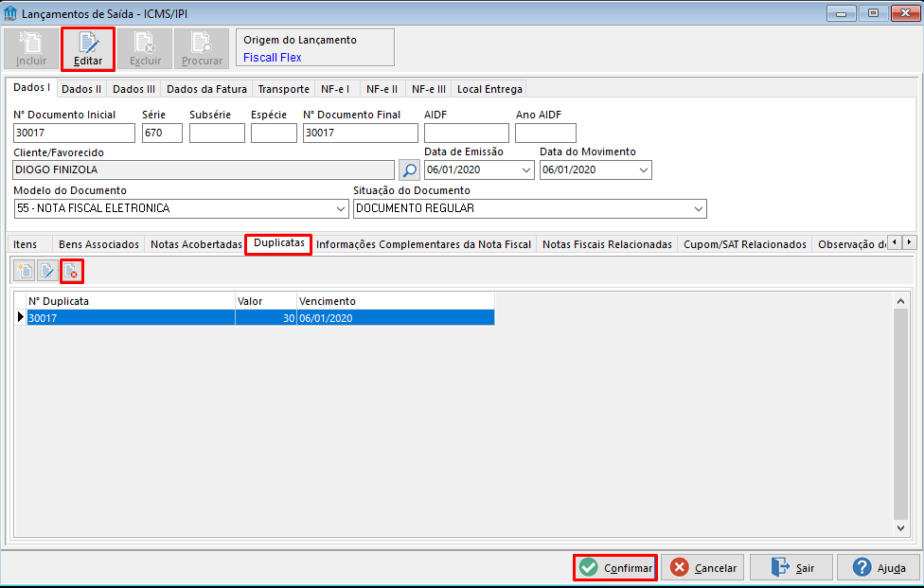Add a new duplicata with the new-page icon
The image size is (924, 588).
click(x=25, y=271)
